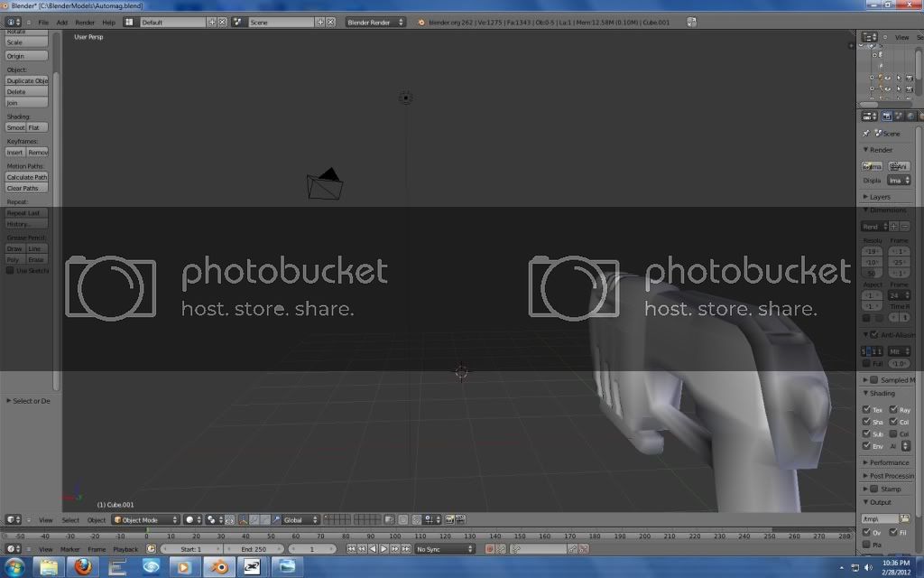924x578 pixels.
Task: Click the Firefox icon in the taskbar
Action: [x=83, y=567]
